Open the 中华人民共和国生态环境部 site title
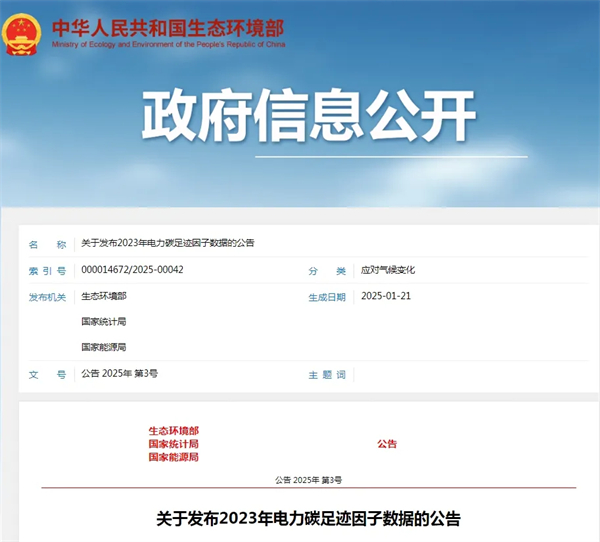The image size is (600, 542). pos(168,28)
